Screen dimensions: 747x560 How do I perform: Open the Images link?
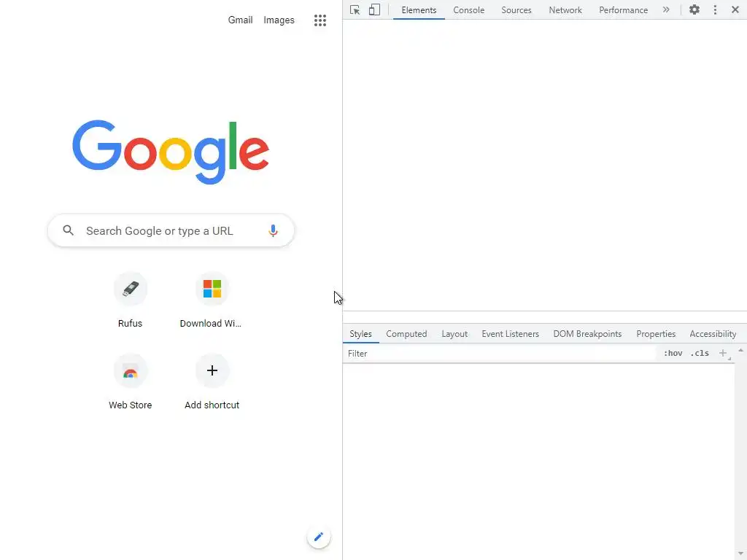(279, 20)
